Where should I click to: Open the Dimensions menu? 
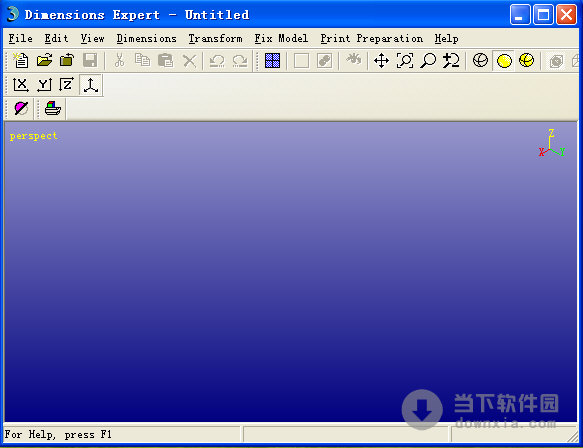pyautogui.click(x=146, y=38)
